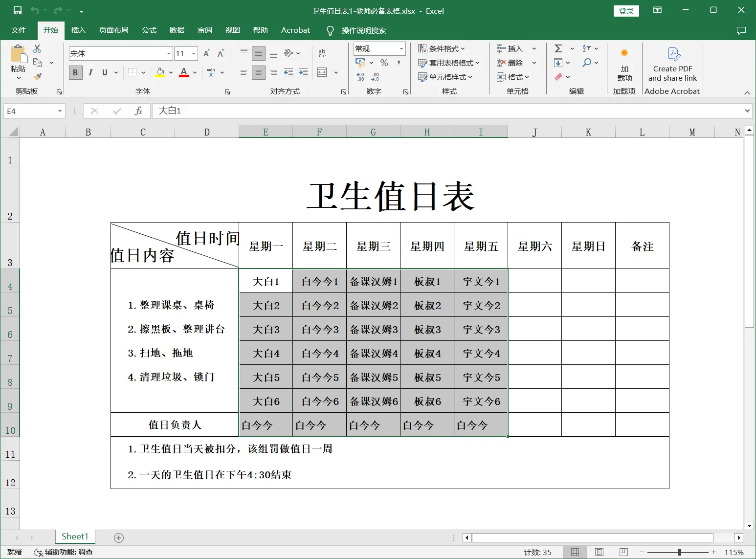Click the Format Painter brush icon
This screenshot has height=559, width=756.
[x=38, y=76]
